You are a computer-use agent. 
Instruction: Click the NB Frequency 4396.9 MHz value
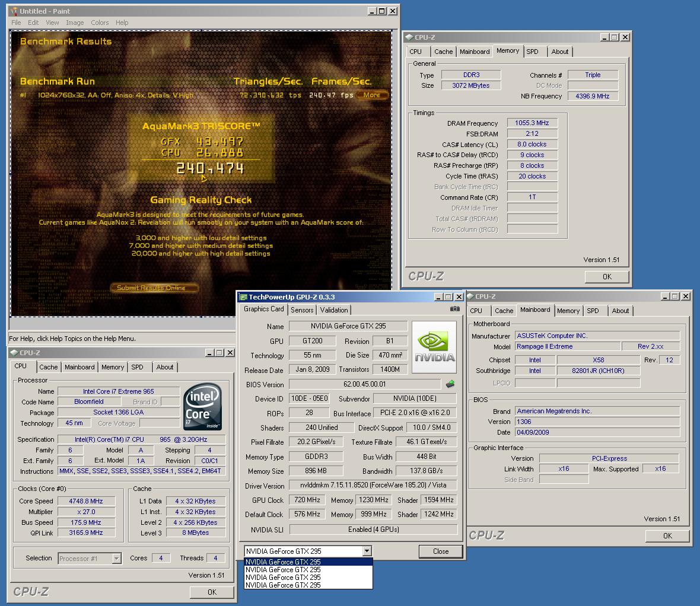[593, 96]
